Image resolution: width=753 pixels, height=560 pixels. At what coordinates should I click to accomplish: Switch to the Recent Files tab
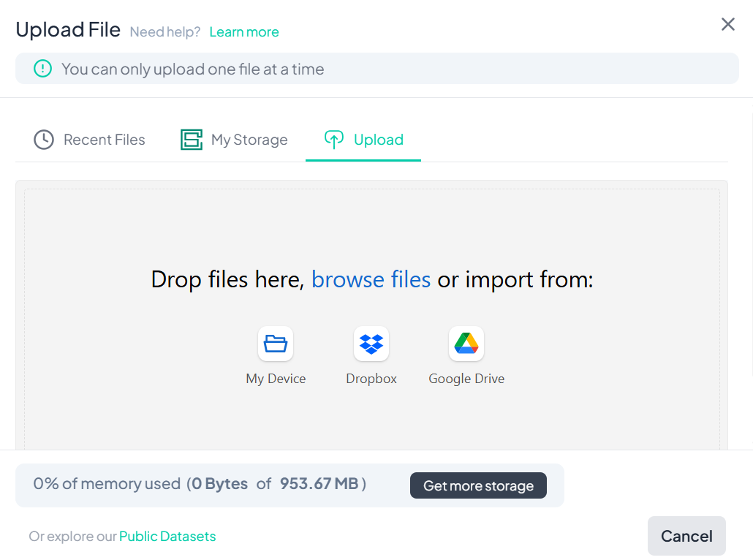pyautogui.click(x=104, y=140)
